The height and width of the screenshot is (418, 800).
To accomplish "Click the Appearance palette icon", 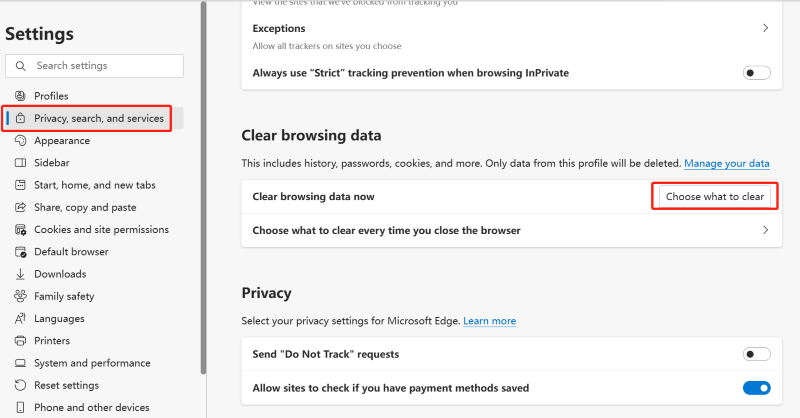I will [20, 140].
